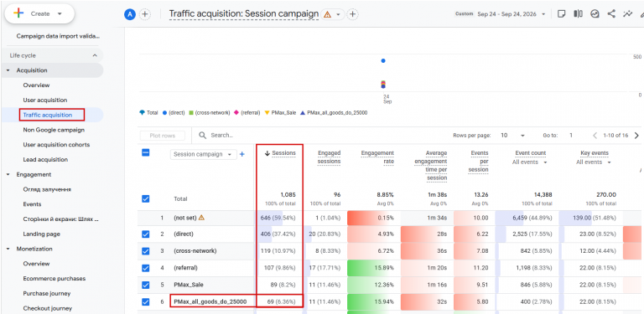Open Session campaign dimension dropdown

pyautogui.click(x=203, y=155)
